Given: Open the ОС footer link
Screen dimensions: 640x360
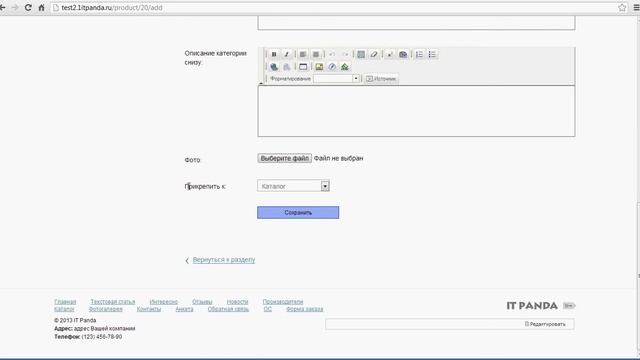Looking at the screenshot, I should pos(267,309).
